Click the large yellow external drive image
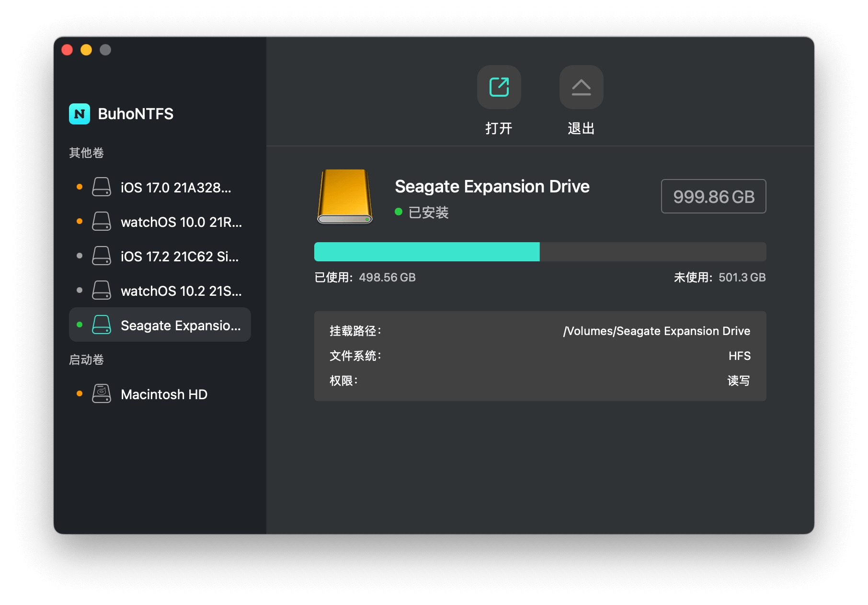Image resolution: width=868 pixels, height=605 pixels. (345, 196)
